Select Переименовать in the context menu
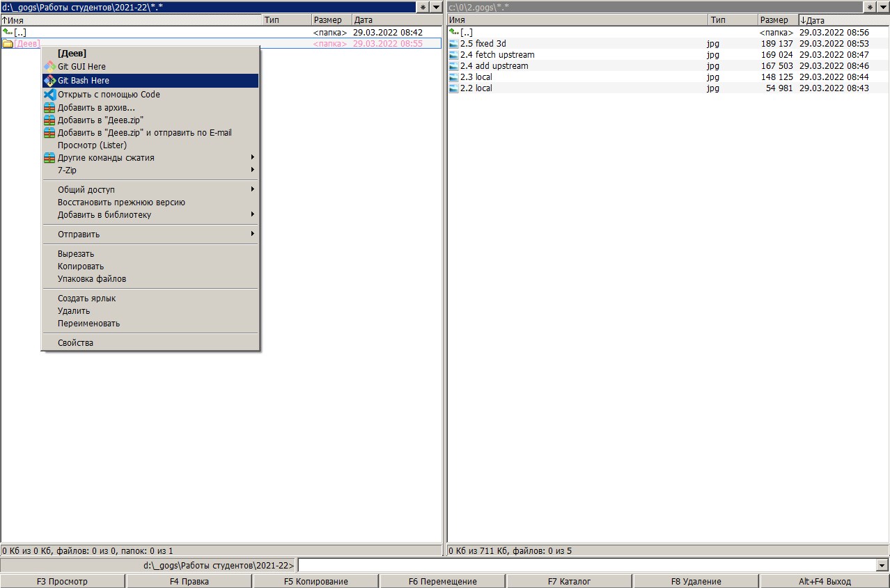 [x=88, y=324]
